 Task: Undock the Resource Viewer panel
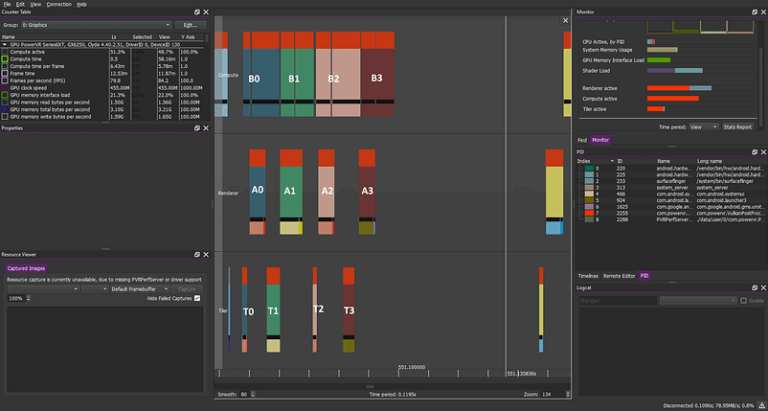click(197, 255)
